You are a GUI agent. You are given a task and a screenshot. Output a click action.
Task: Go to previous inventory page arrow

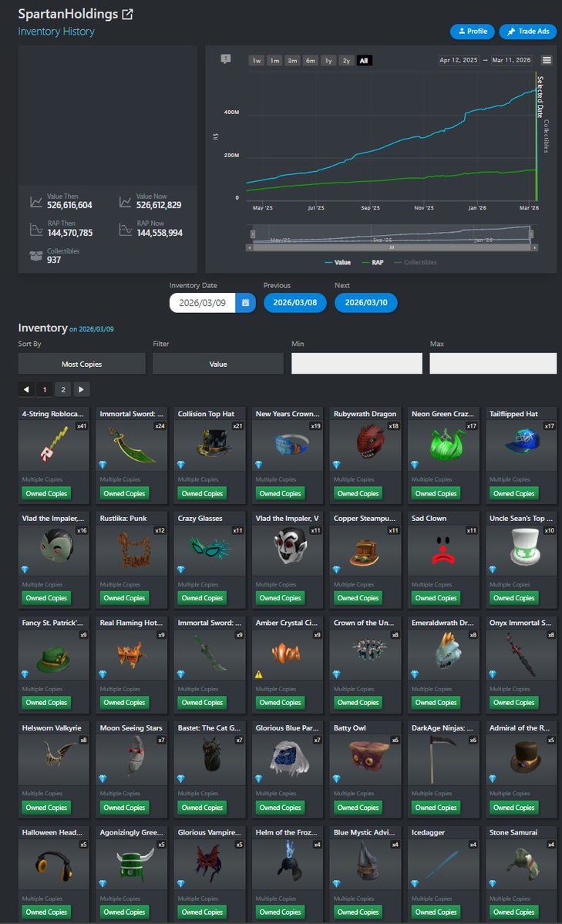tap(26, 389)
